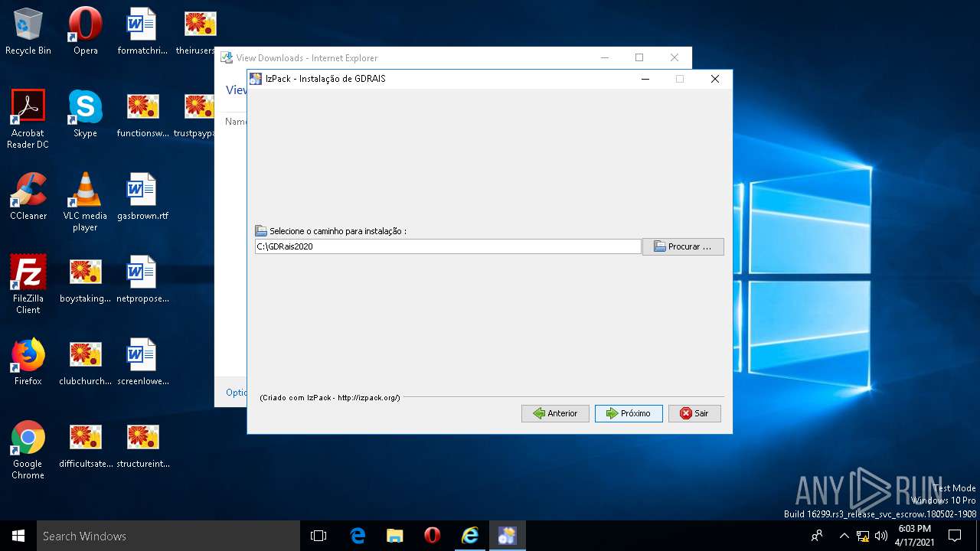Open the Windows Start menu

[x=18, y=536]
